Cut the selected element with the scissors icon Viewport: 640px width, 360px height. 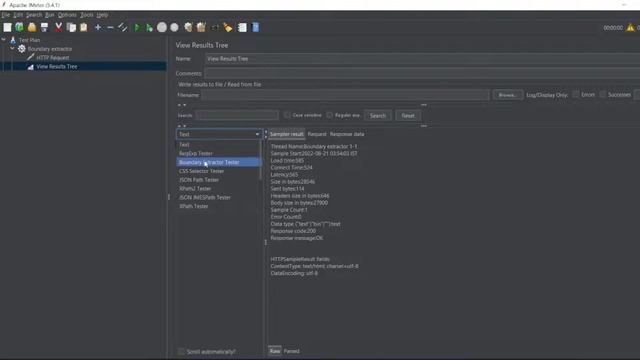pyautogui.click(x=58, y=27)
